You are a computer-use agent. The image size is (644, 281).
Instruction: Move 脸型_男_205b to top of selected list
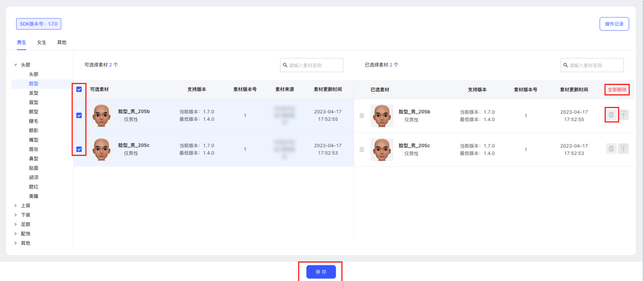[623, 115]
